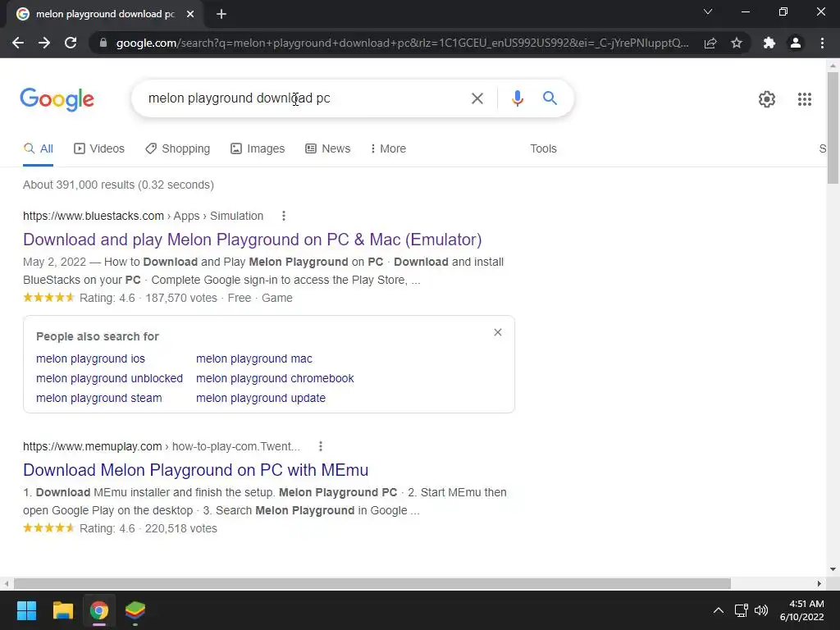The image size is (840, 630).
Task: Open the Google apps grid
Action: click(804, 99)
